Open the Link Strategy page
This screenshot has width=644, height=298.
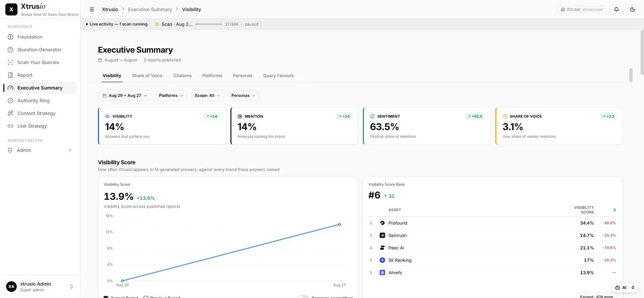pos(40,126)
